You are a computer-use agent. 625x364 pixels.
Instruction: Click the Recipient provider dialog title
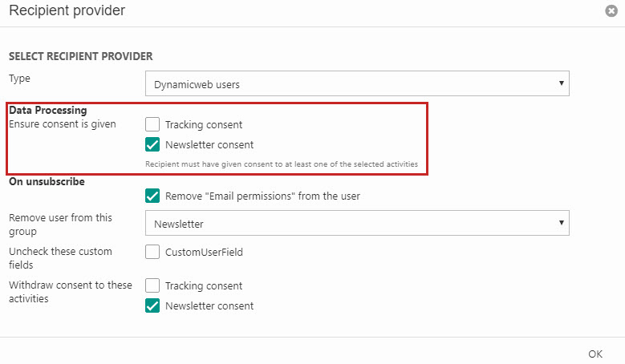point(67,11)
